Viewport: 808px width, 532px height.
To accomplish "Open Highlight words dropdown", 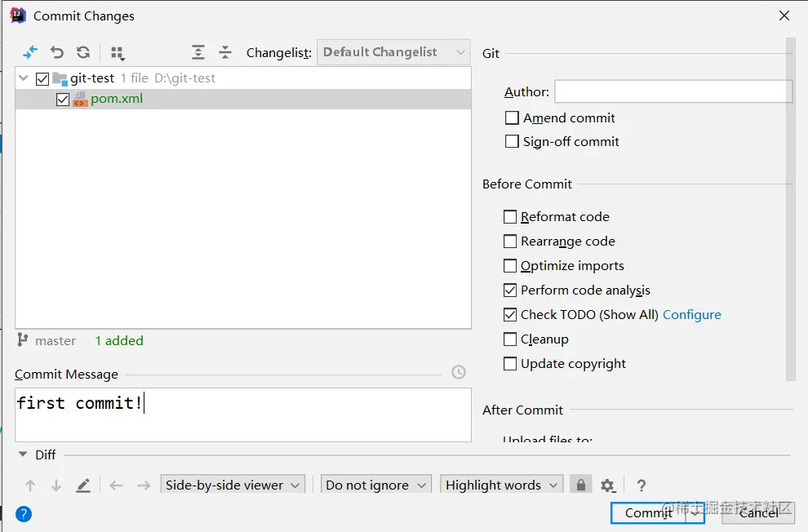I will (501, 485).
